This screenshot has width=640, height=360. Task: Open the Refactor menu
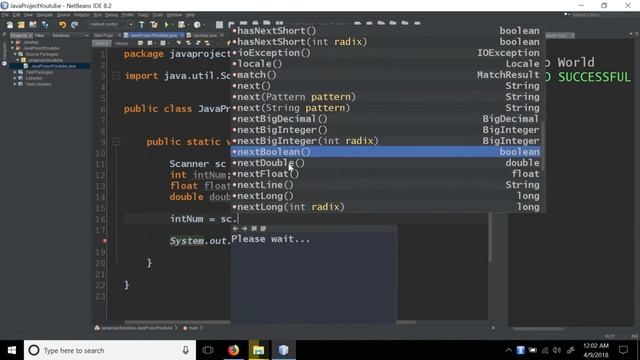tap(82, 15)
